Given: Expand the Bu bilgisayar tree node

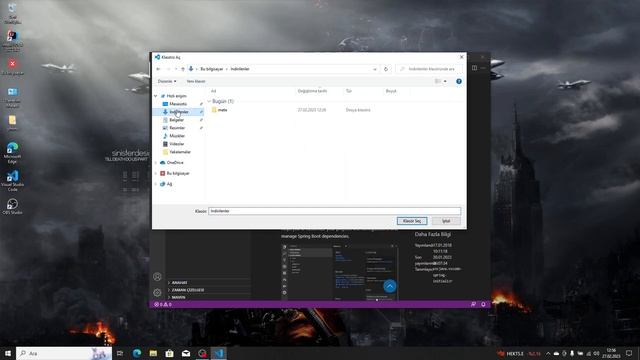Looking at the screenshot, I should [156, 173].
